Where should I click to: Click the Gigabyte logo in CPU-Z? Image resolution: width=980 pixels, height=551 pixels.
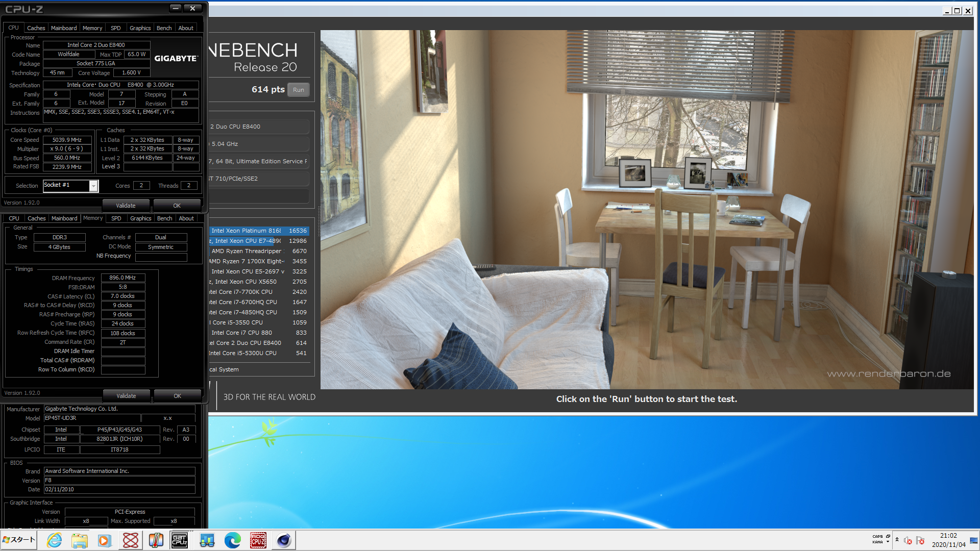tap(176, 58)
